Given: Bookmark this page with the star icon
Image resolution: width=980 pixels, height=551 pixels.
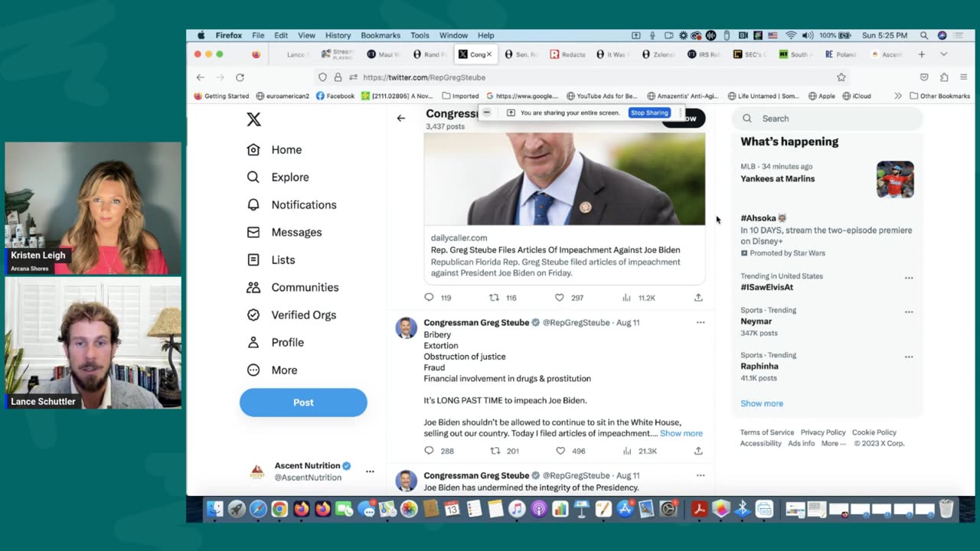Looking at the screenshot, I should pos(841,77).
